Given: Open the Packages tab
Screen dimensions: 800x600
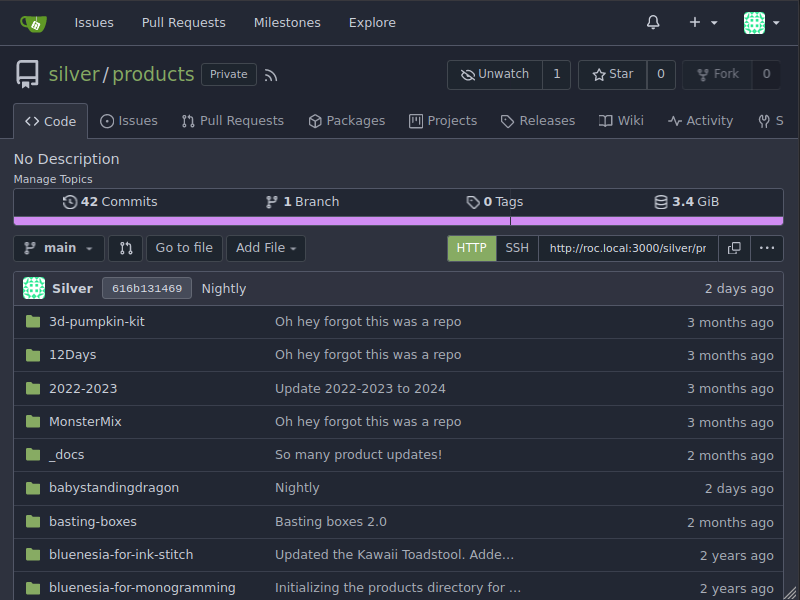Looking at the screenshot, I should pyautogui.click(x=346, y=121).
